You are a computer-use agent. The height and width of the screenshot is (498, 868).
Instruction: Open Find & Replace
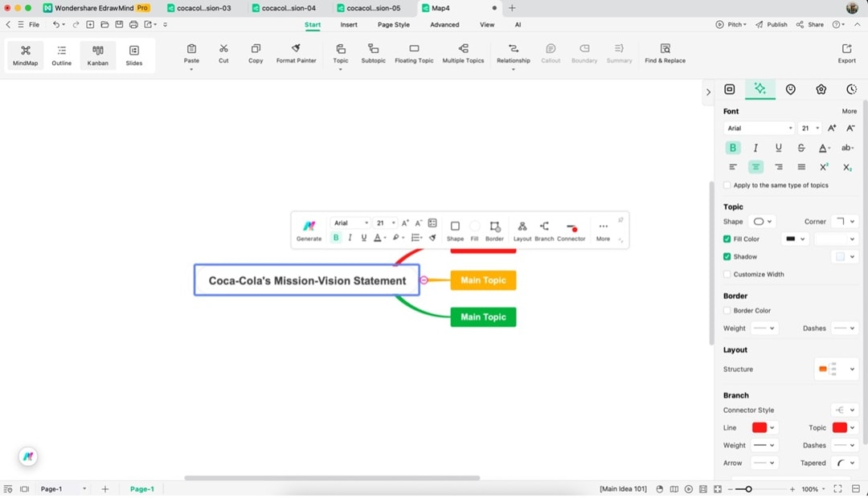tap(665, 54)
